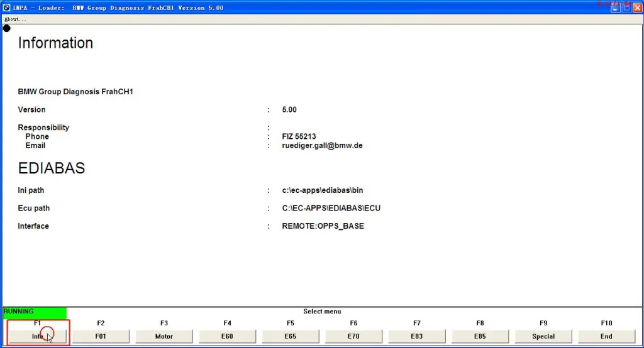644x348 pixels.
Task: Click the F5 key label
Action: pos(291,324)
